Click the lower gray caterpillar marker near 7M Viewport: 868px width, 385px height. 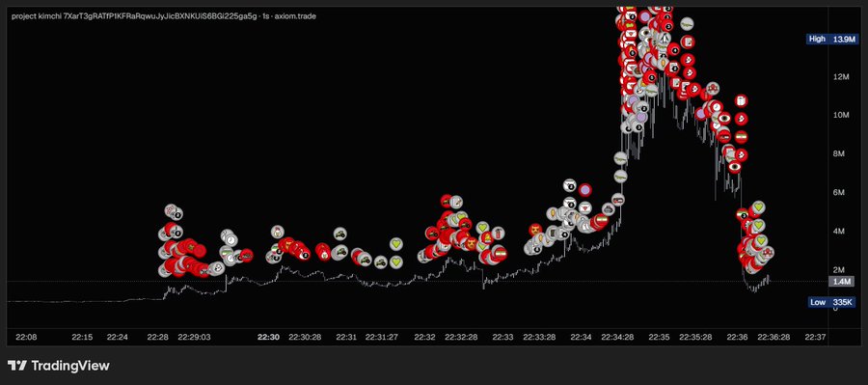(x=620, y=177)
